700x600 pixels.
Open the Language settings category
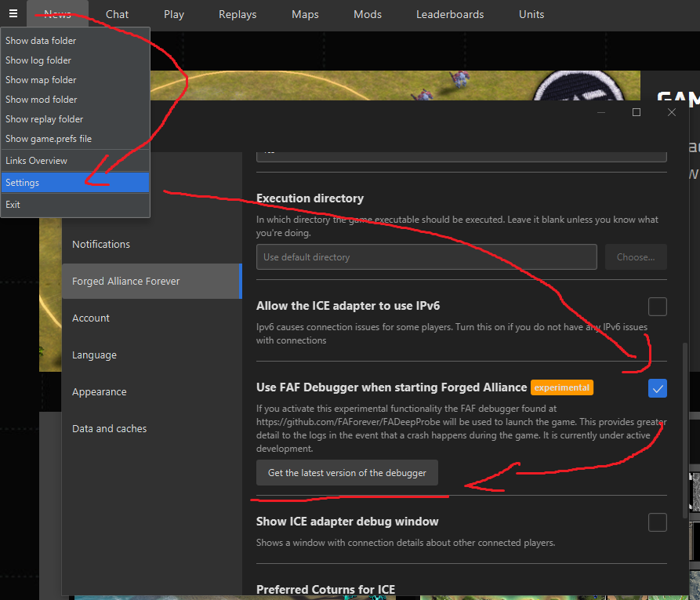click(152, 355)
